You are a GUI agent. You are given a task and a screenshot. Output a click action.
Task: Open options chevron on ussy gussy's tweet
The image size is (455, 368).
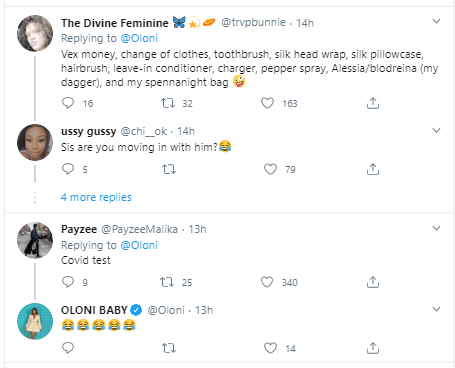click(436, 130)
